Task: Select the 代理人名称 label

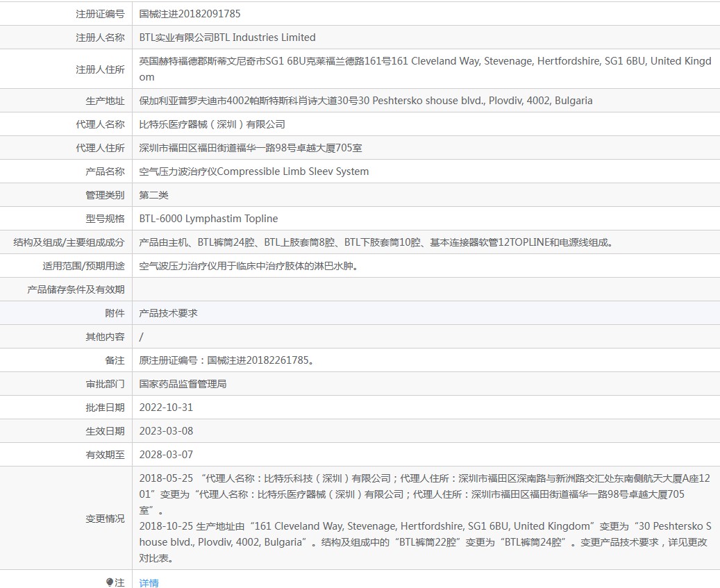Action: (100, 124)
